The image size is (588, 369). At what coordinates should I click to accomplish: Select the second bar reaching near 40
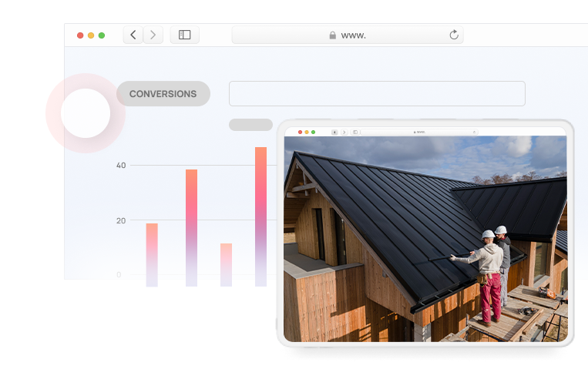pos(191,227)
